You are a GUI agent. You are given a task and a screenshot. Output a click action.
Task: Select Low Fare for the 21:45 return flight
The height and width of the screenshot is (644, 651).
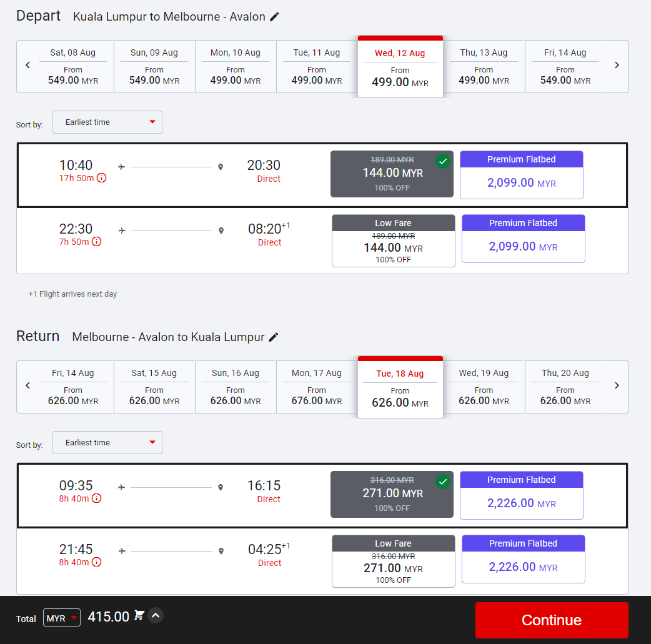click(x=393, y=562)
